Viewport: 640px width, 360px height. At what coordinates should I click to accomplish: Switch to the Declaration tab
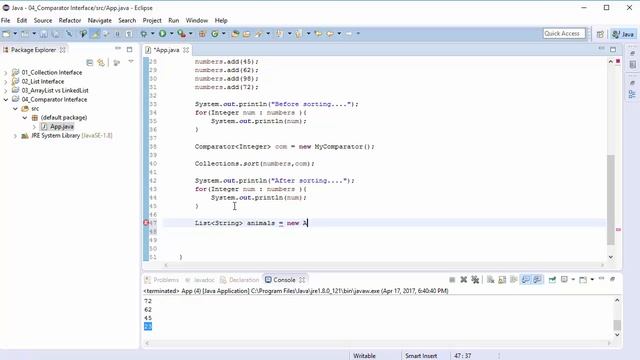pos(240,280)
